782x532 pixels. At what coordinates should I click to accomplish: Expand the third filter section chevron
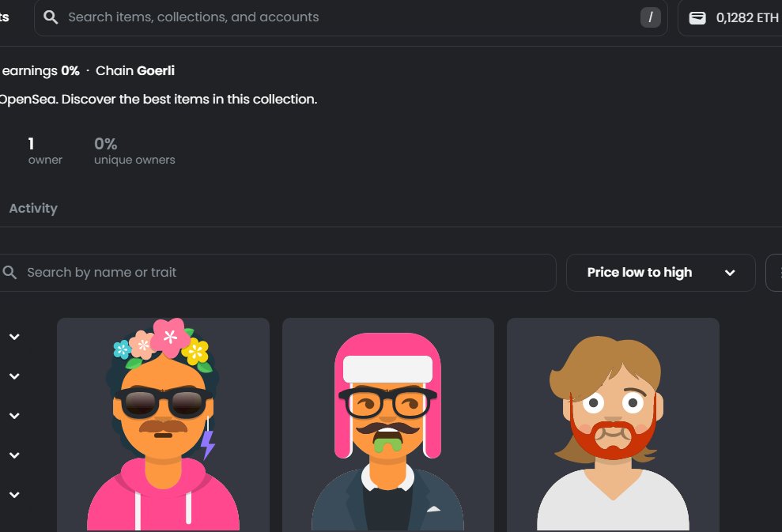[14, 415]
